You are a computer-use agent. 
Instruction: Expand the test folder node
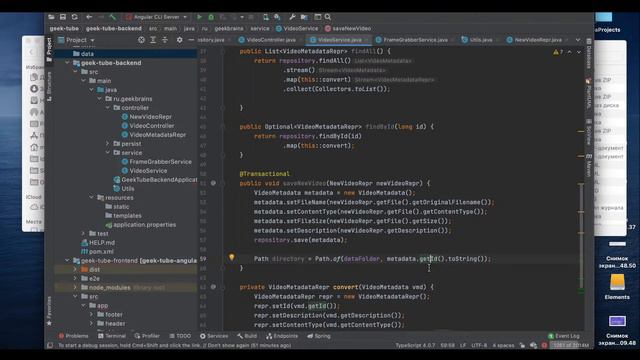click(83, 233)
